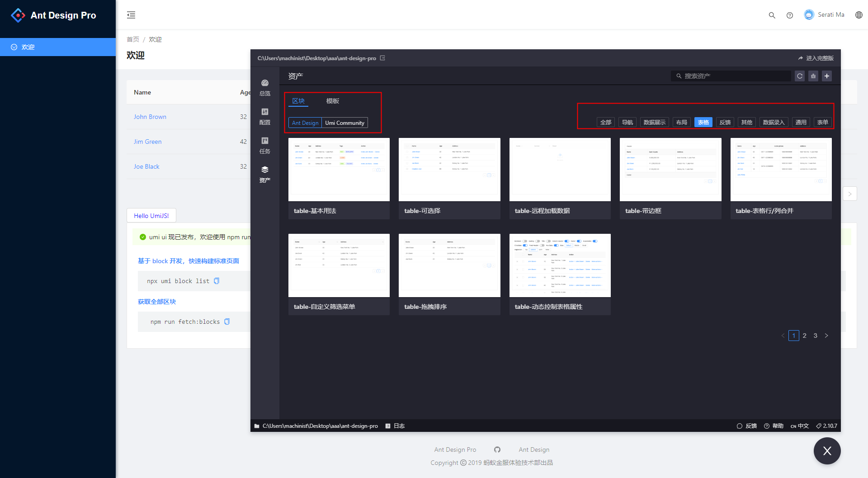Toggle the 通用 filter tag
This screenshot has height=478, width=868.
pyautogui.click(x=801, y=122)
